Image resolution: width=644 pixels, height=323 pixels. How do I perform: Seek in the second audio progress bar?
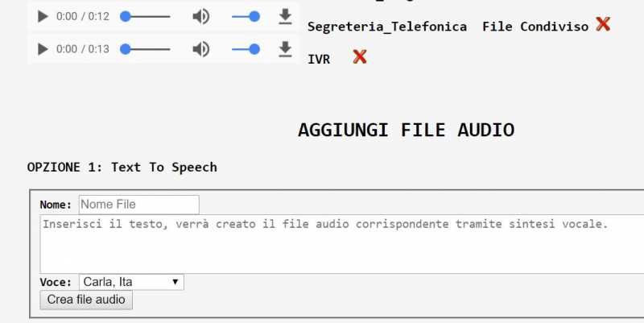coord(148,49)
